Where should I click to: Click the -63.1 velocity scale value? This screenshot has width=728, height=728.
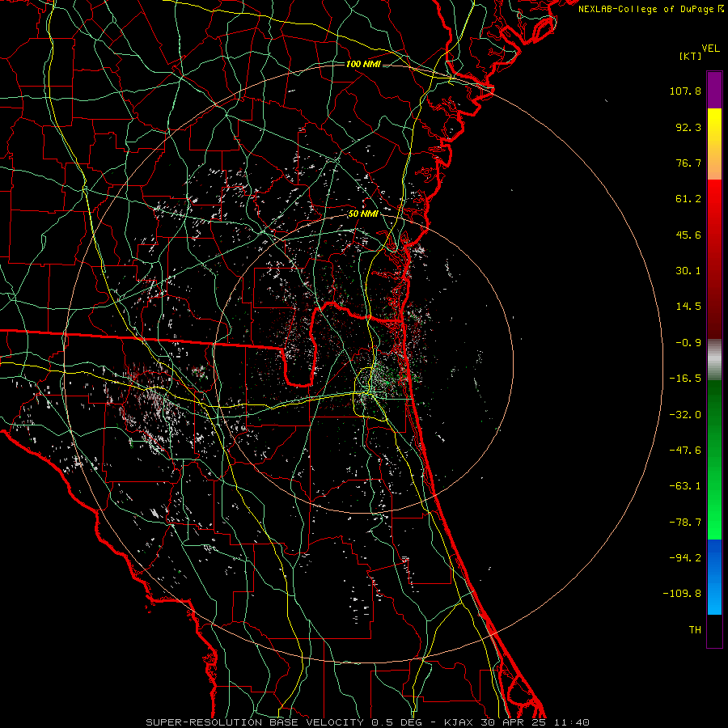coord(685,486)
